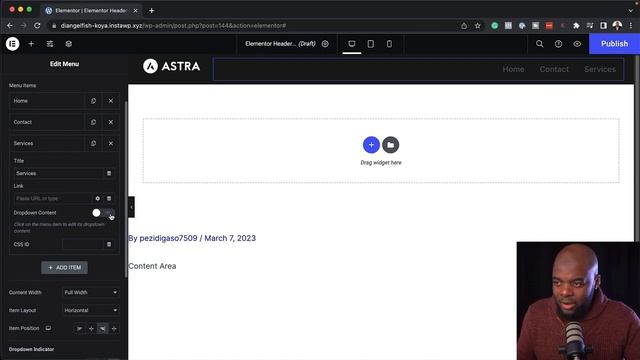Open dynamic tags for CSS ID field
The height and width of the screenshot is (360, 640).
109,244
